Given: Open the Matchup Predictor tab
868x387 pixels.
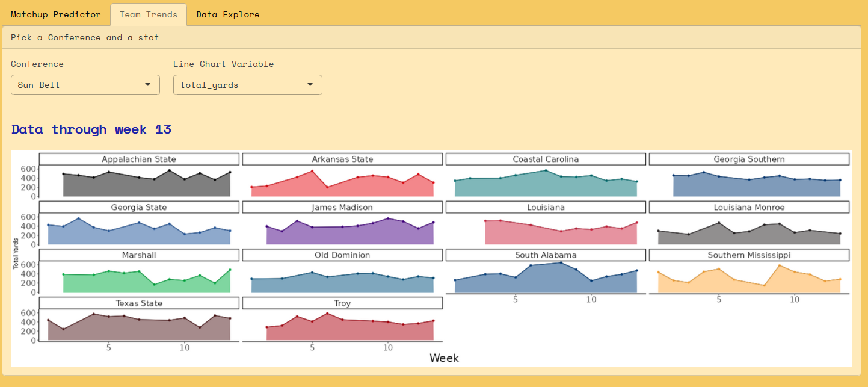Looking at the screenshot, I should 55,14.
